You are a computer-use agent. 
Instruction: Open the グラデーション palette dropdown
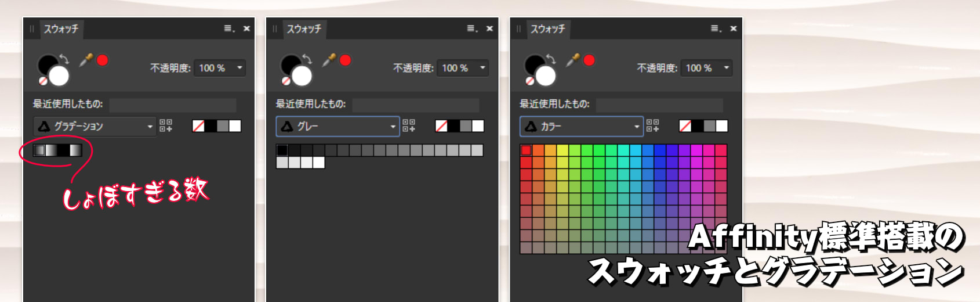tap(95, 126)
